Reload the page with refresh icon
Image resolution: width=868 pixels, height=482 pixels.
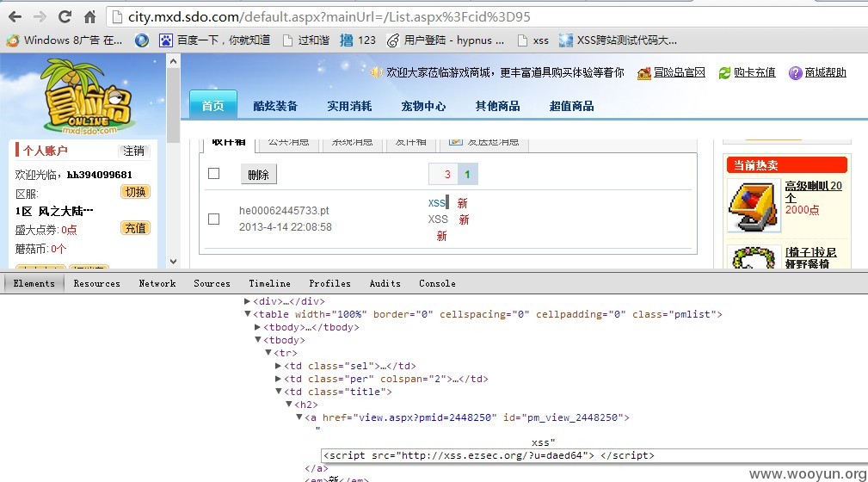(65, 16)
